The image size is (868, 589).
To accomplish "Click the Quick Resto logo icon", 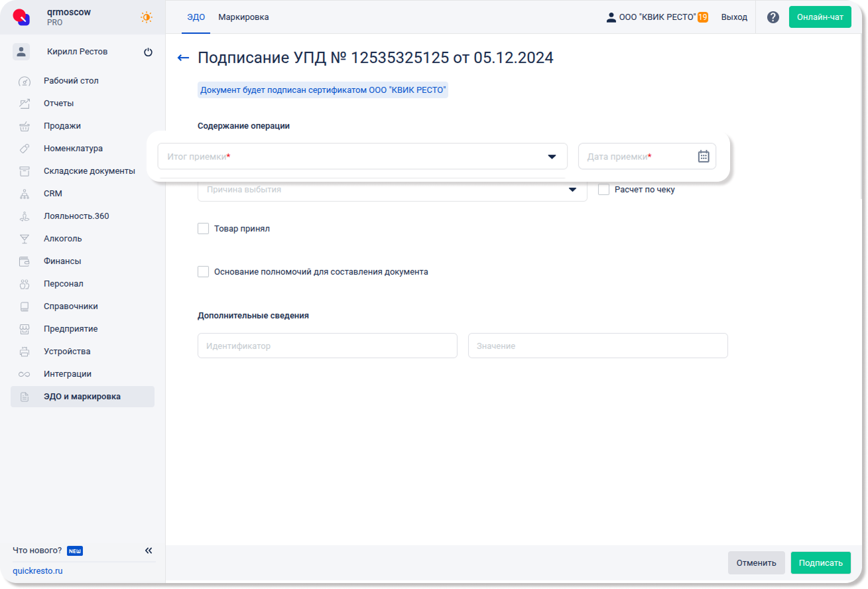I will tap(22, 17).
